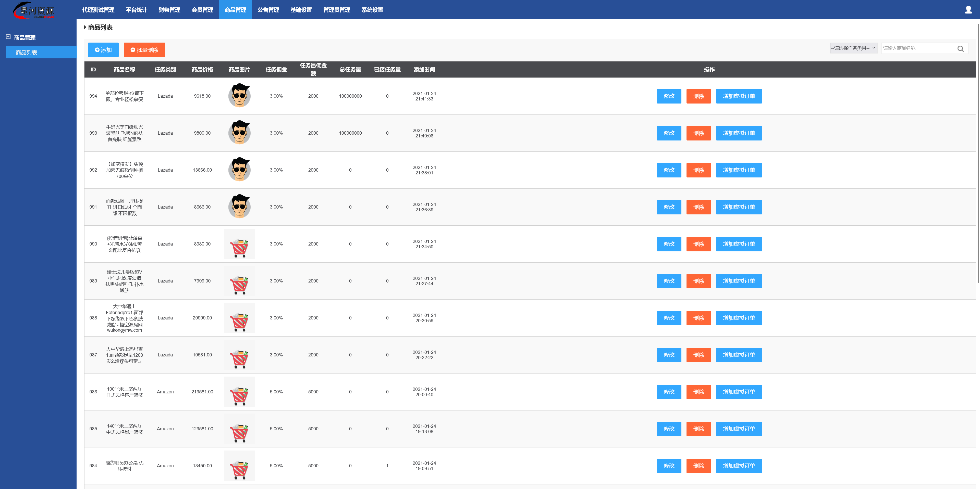Screen dimensions: 980x489
Task: Open the 系统设置 menu
Action: [372, 9]
